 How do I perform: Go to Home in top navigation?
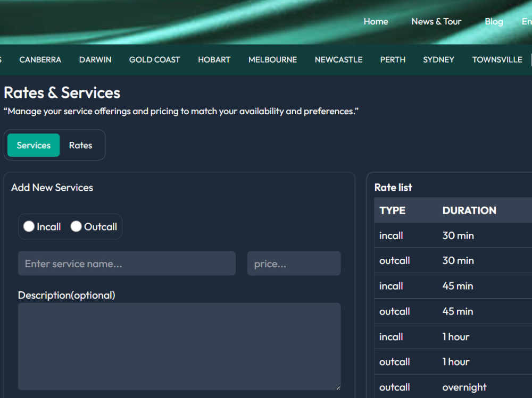pyautogui.click(x=376, y=21)
